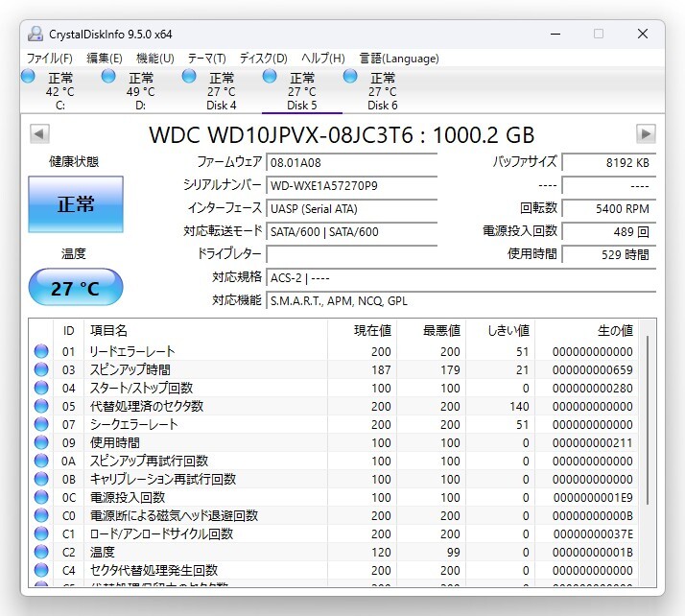Click the 項目名 column header
Image resolution: width=685 pixels, height=616 pixels.
(205, 331)
